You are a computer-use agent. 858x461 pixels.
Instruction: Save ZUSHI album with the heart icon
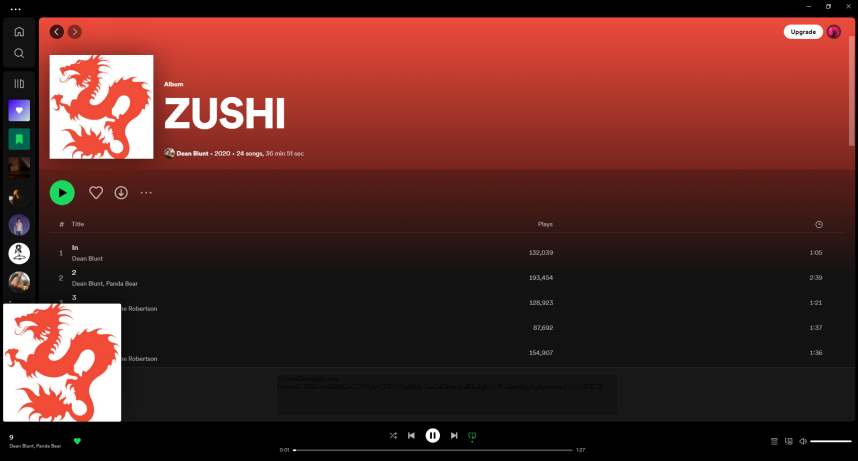click(96, 193)
